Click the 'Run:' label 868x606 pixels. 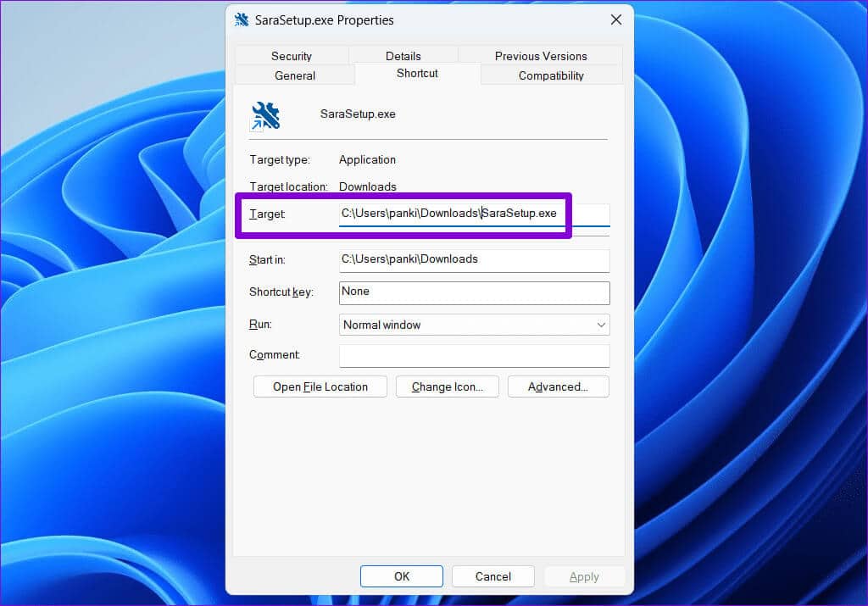pos(260,325)
